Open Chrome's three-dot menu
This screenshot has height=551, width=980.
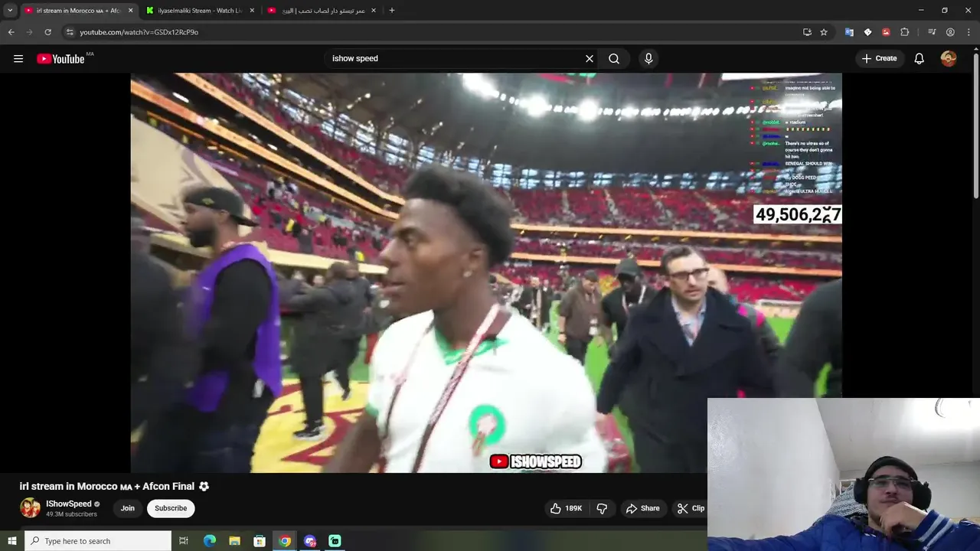click(x=969, y=32)
